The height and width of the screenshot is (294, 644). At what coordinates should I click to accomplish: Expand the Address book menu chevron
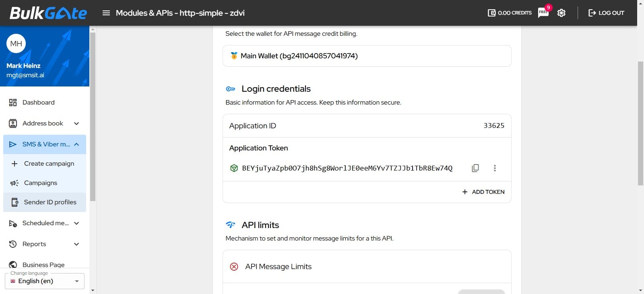pos(76,123)
